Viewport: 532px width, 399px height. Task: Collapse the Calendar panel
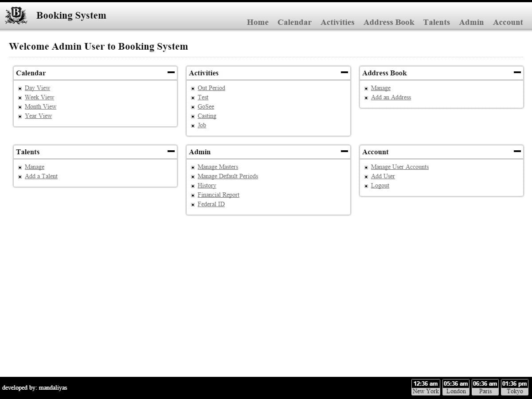coord(171,73)
